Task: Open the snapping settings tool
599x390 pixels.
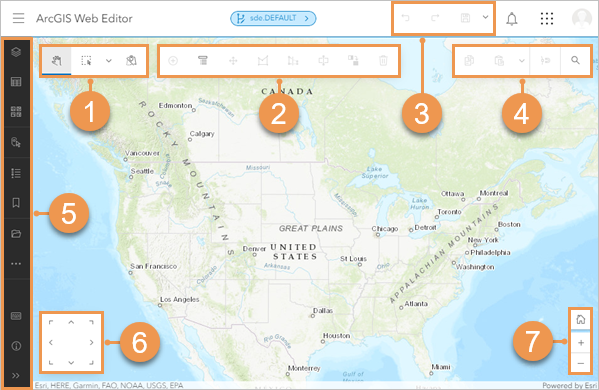Action: pos(545,61)
